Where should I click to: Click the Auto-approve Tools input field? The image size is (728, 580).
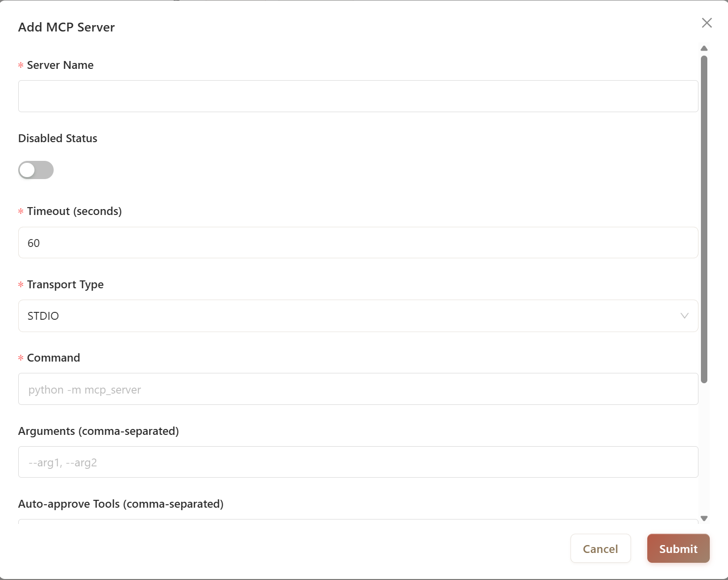point(358,524)
